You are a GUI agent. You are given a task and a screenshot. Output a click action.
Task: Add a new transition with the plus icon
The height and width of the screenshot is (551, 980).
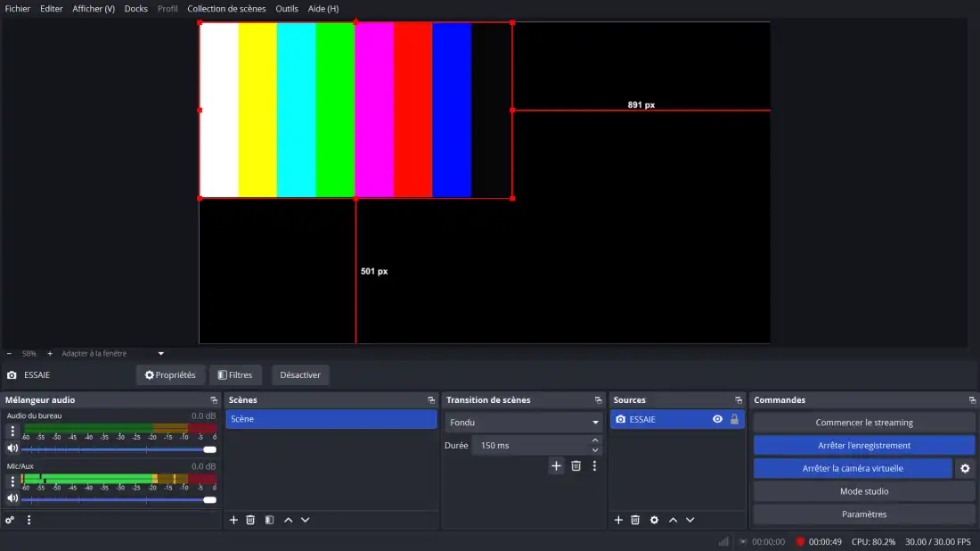(556, 465)
